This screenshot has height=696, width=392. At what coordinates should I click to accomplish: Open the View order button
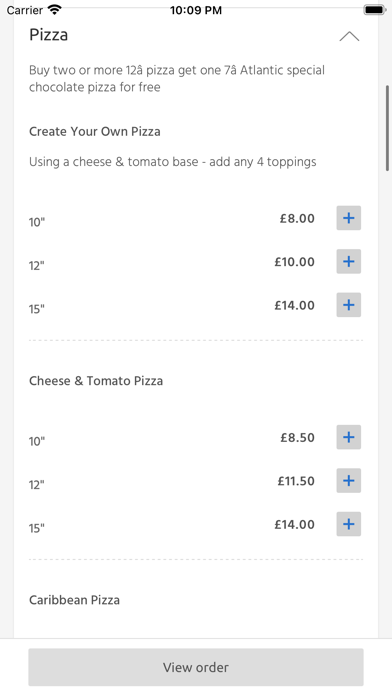coord(196,667)
